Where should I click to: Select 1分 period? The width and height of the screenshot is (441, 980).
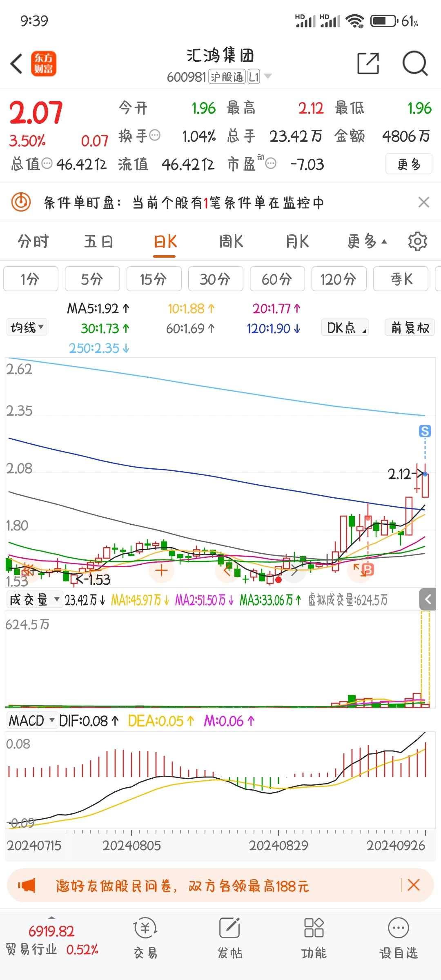pos(31,279)
